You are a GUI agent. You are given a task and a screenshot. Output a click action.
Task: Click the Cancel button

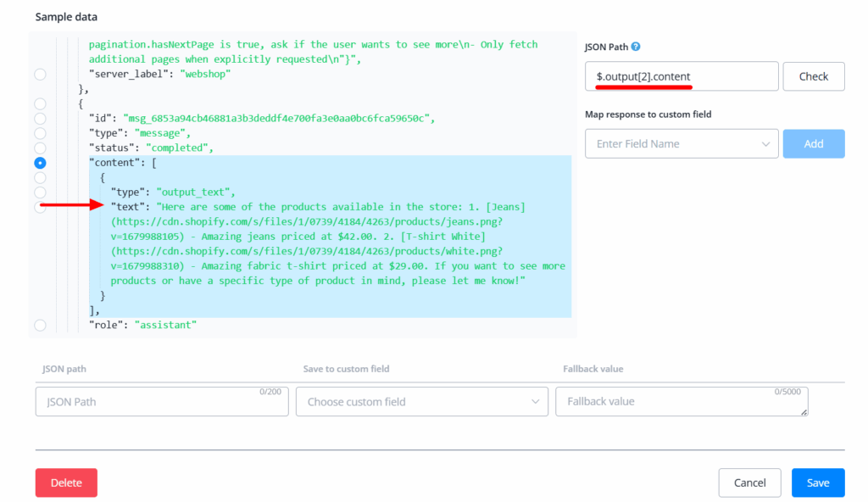coord(749,482)
